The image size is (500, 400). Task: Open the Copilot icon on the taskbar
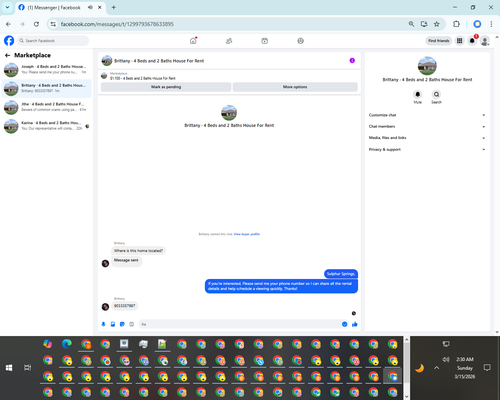pos(48,344)
